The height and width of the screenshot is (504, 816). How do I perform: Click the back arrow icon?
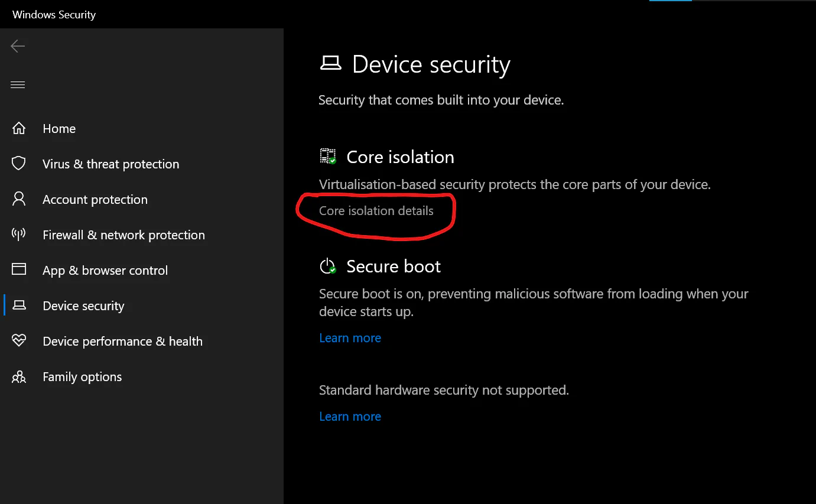(18, 46)
